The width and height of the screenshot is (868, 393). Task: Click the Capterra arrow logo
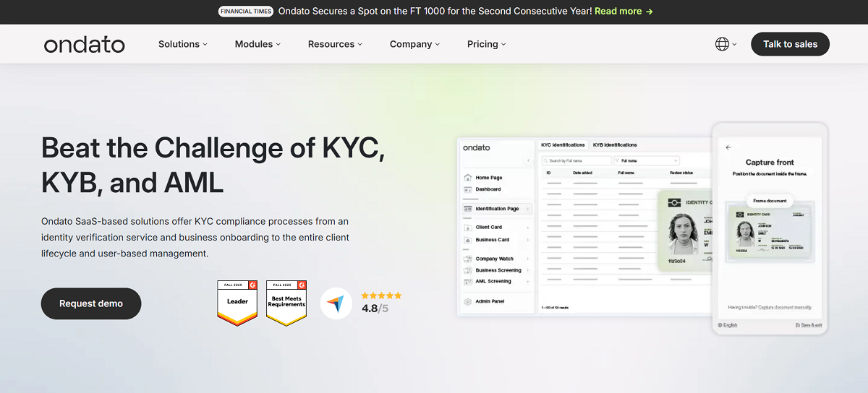[x=336, y=303]
